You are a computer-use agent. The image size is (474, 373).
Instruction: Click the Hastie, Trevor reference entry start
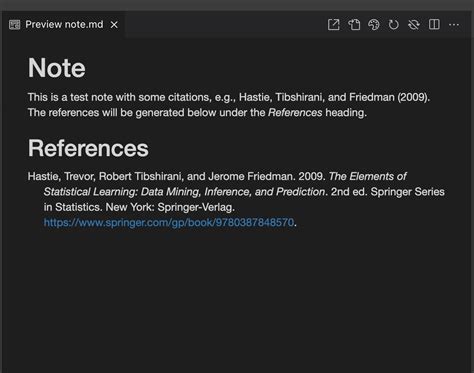click(x=61, y=176)
